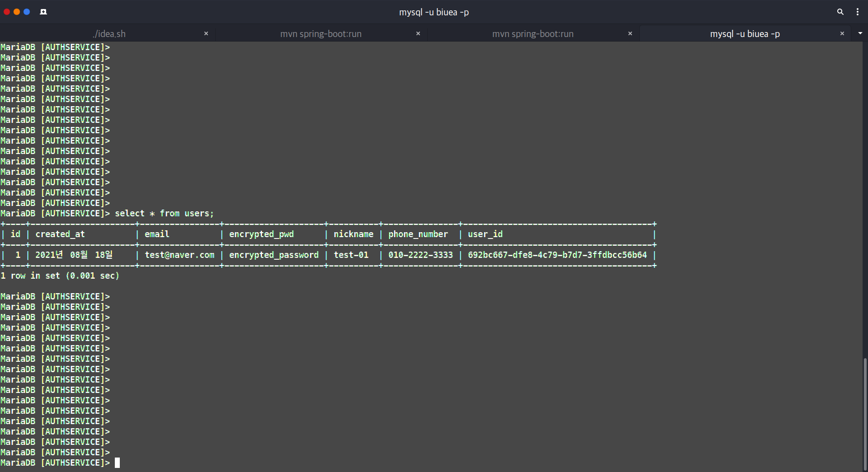Open the kebab menu at top right
868x472 pixels.
coord(858,12)
